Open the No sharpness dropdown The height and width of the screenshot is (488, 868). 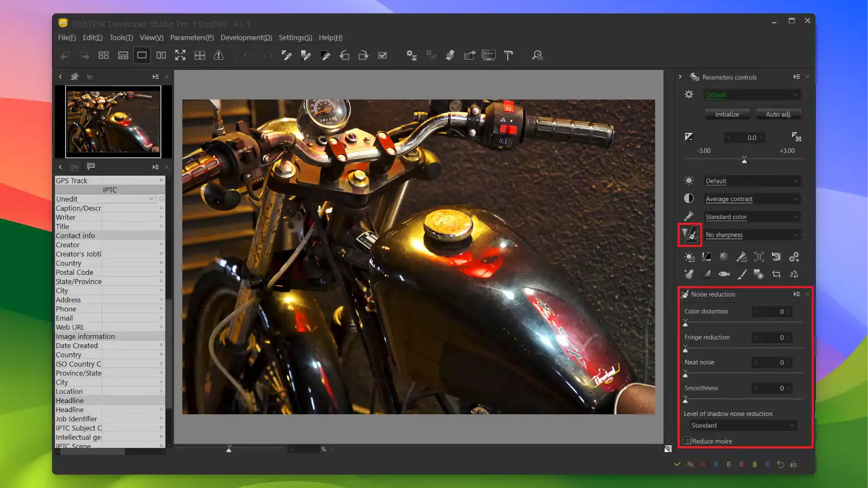[x=752, y=234]
